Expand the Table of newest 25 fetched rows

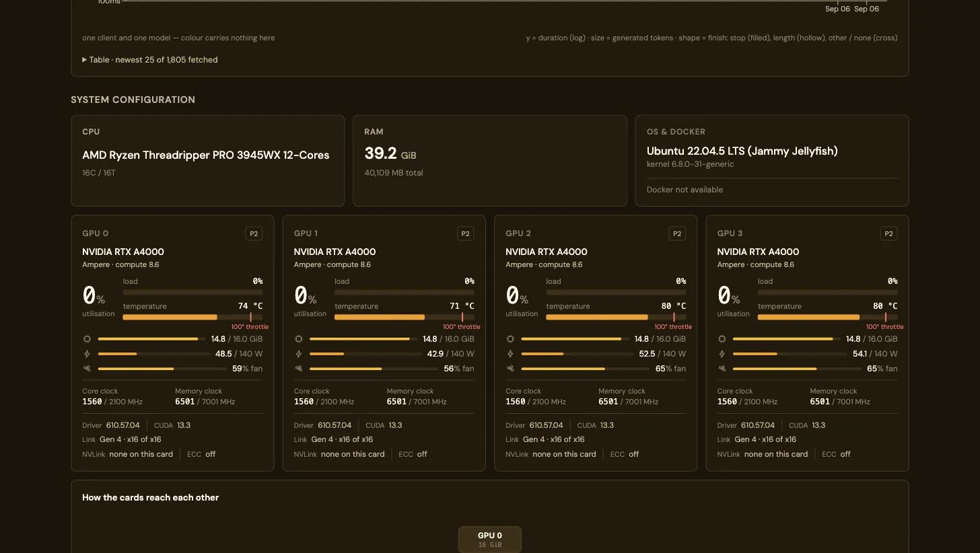(150, 60)
